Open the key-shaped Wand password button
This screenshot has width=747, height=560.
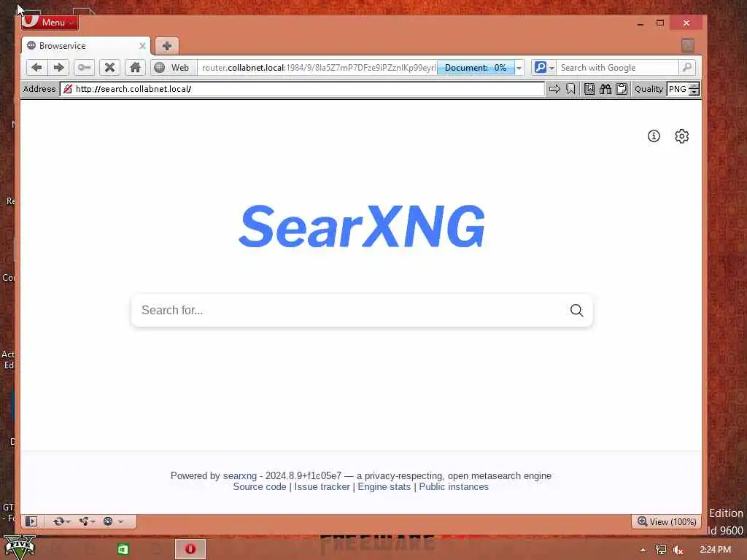pos(85,68)
